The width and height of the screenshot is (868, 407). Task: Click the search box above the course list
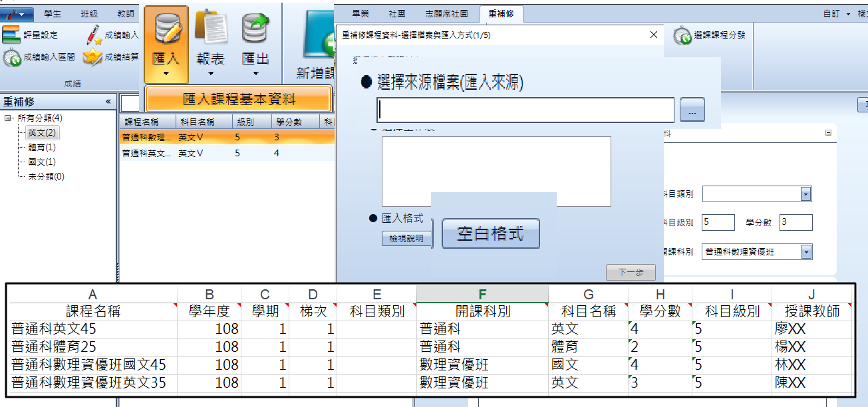[132, 102]
